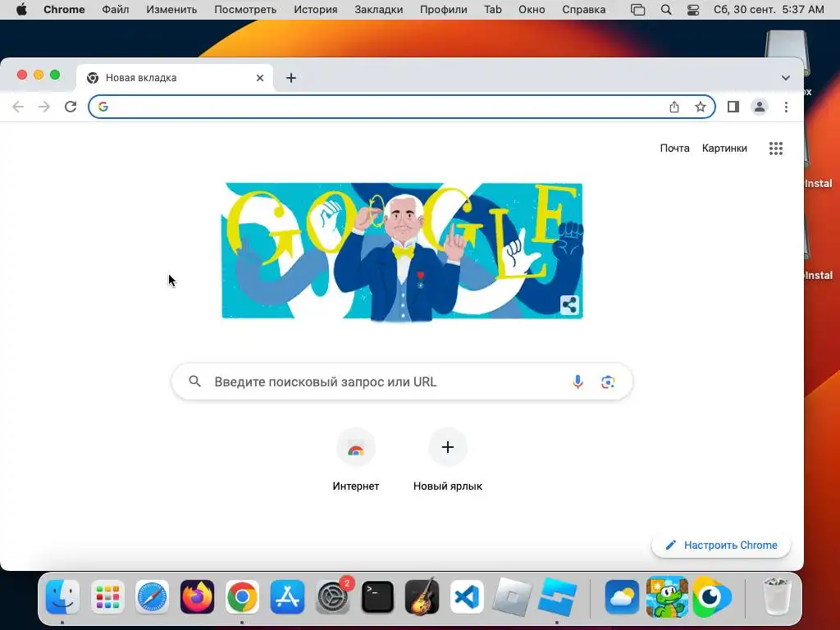Screen dimensions: 840x630
Task: Open the Интернет shortcut tile
Action: (x=356, y=459)
